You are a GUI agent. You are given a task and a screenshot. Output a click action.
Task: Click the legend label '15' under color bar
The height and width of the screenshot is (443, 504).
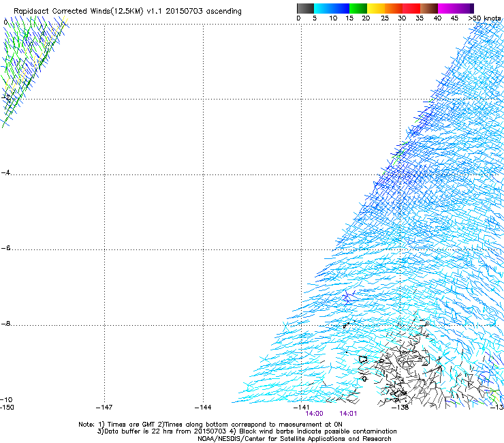[x=349, y=18]
